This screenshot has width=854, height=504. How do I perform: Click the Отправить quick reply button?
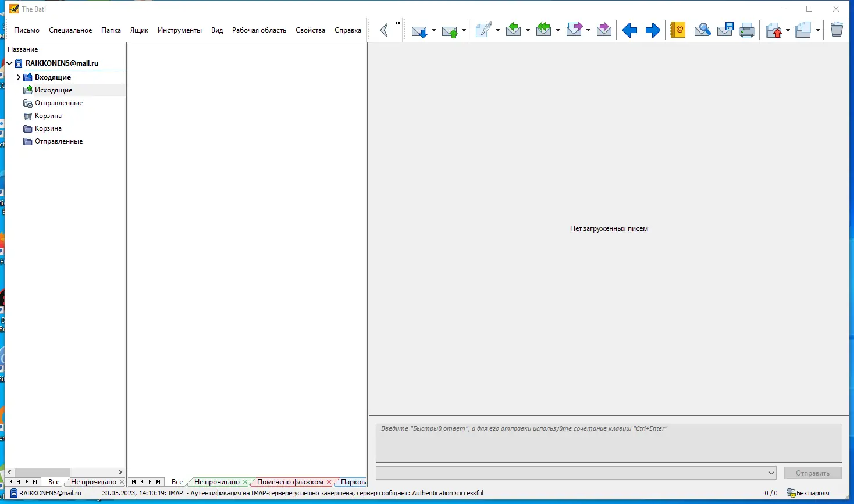[813, 473]
